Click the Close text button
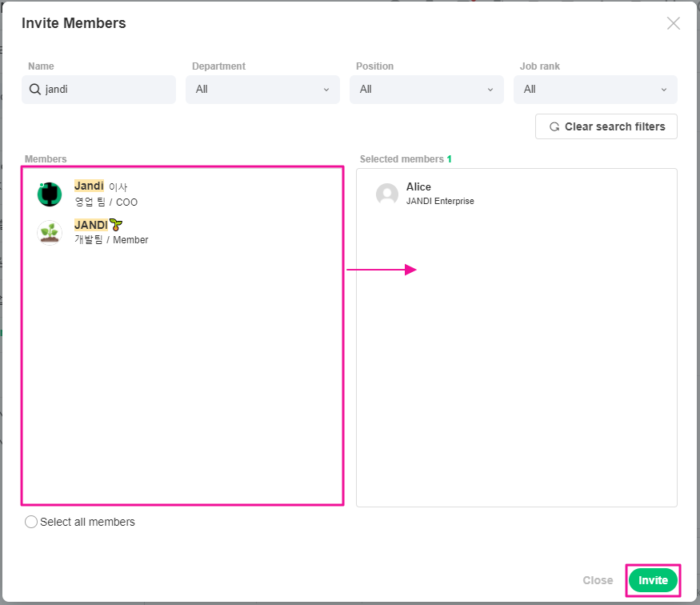Image resolution: width=700 pixels, height=605 pixels. tap(598, 580)
